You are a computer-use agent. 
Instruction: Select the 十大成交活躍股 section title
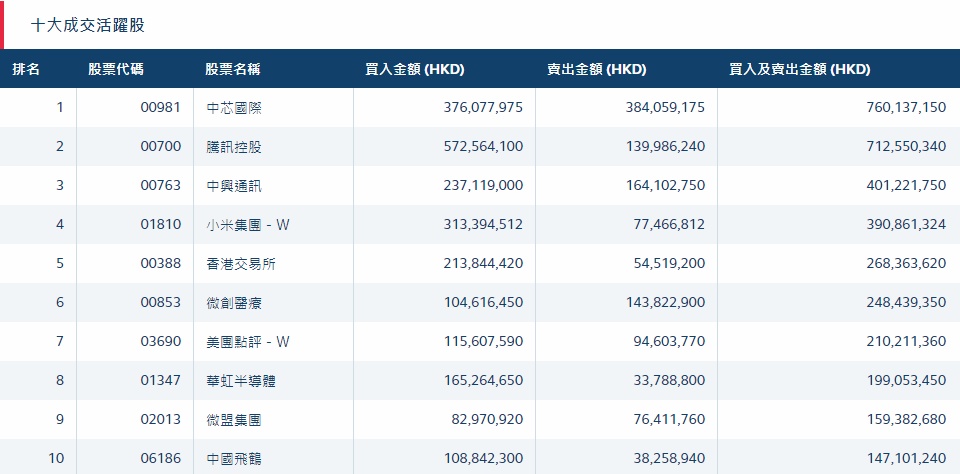88,25
